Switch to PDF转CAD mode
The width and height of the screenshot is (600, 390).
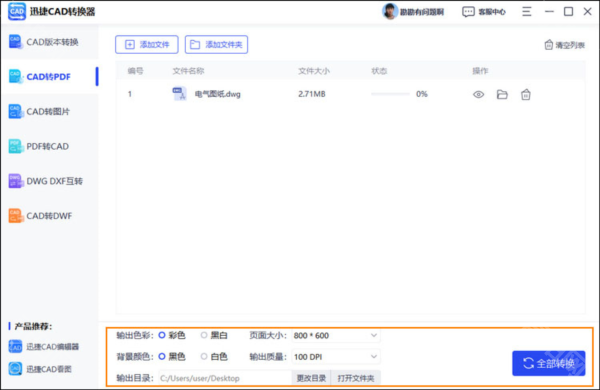coord(50,146)
